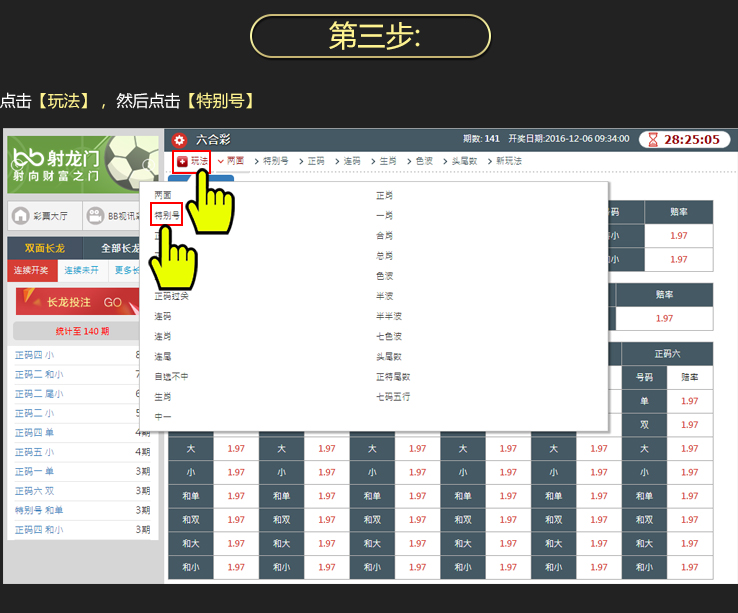Select the 1.97 odds cell for 单

[690, 401]
